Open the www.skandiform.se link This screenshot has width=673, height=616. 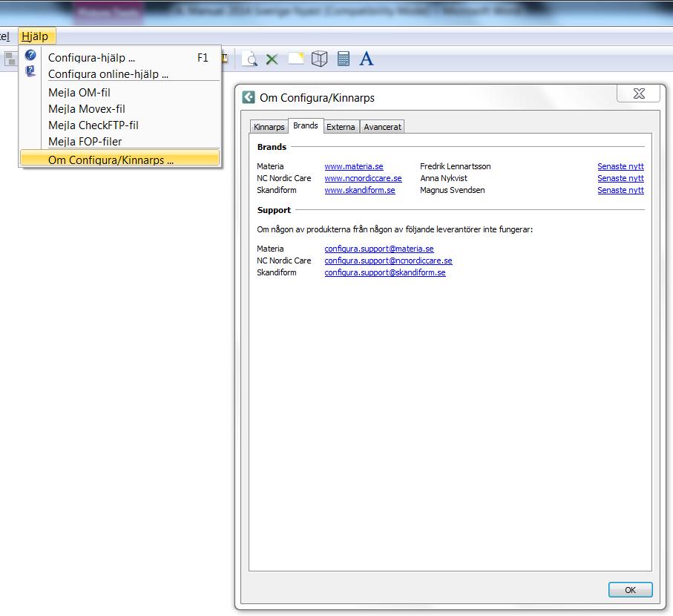360,190
